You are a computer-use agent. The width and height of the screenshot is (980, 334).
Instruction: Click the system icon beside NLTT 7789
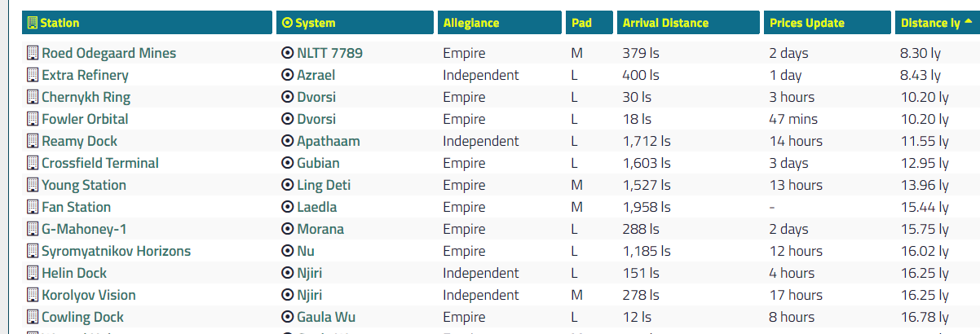pyautogui.click(x=287, y=53)
